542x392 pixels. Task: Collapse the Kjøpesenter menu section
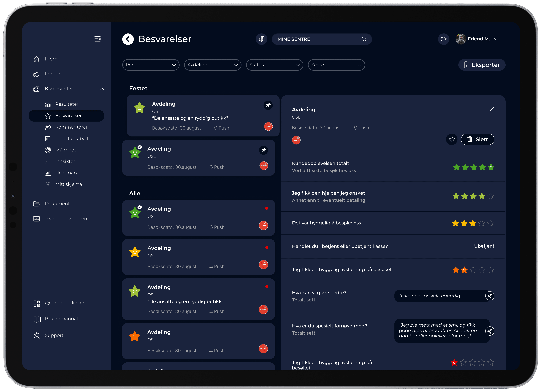click(x=102, y=89)
